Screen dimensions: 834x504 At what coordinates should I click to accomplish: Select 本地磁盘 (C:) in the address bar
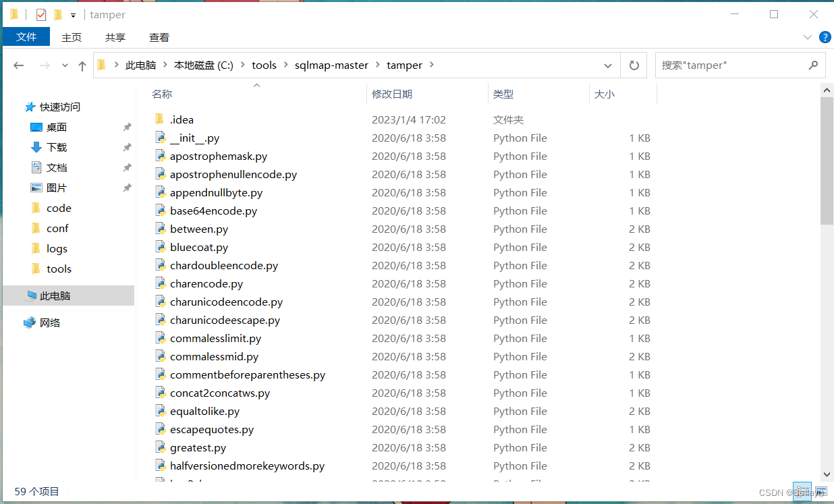(x=204, y=65)
